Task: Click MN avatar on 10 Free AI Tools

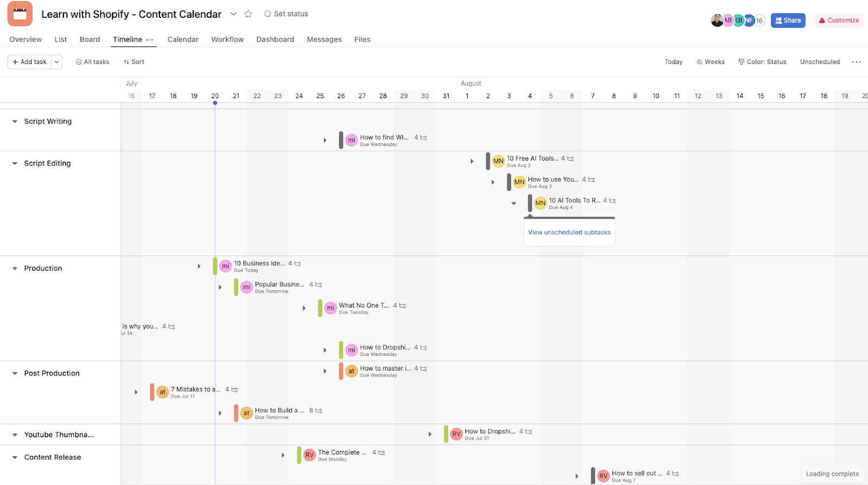Action: pyautogui.click(x=499, y=161)
